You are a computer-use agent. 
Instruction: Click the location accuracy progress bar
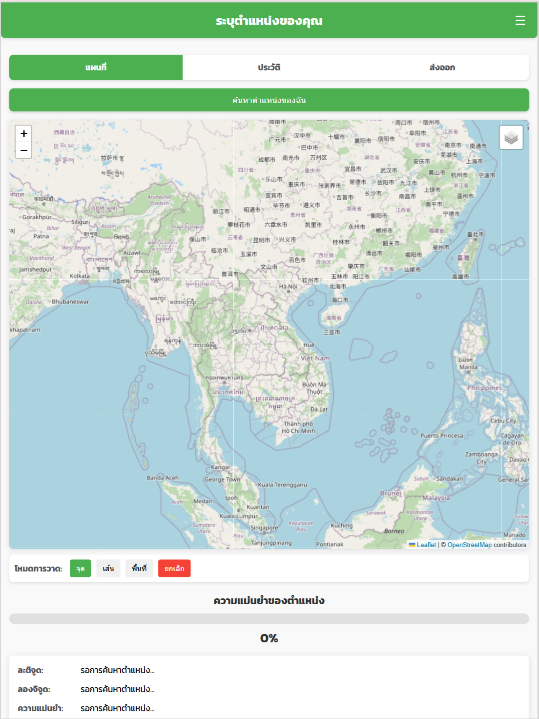tap(269, 619)
